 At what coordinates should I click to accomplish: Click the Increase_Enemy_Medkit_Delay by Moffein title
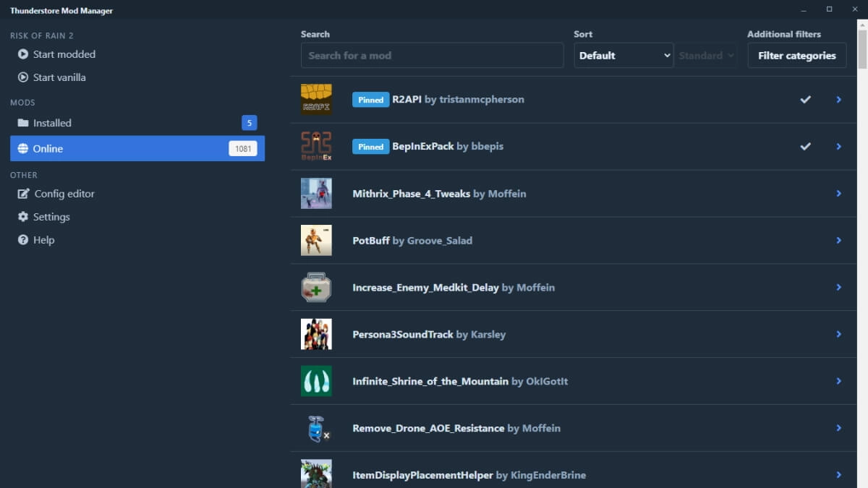(x=454, y=288)
